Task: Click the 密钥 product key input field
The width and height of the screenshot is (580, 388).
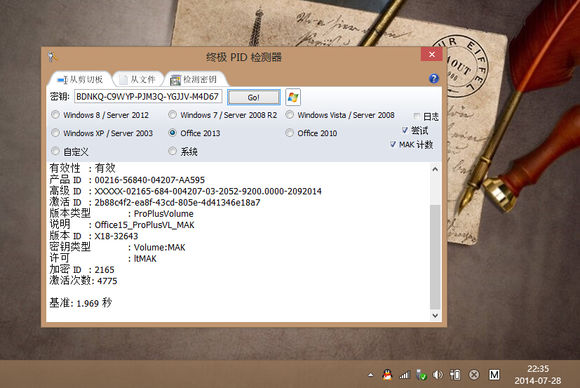Action: coord(148,97)
